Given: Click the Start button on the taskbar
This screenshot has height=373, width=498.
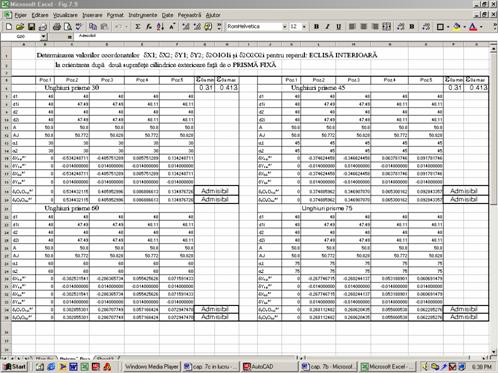Looking at the screenshot, I should click(14, 367).
